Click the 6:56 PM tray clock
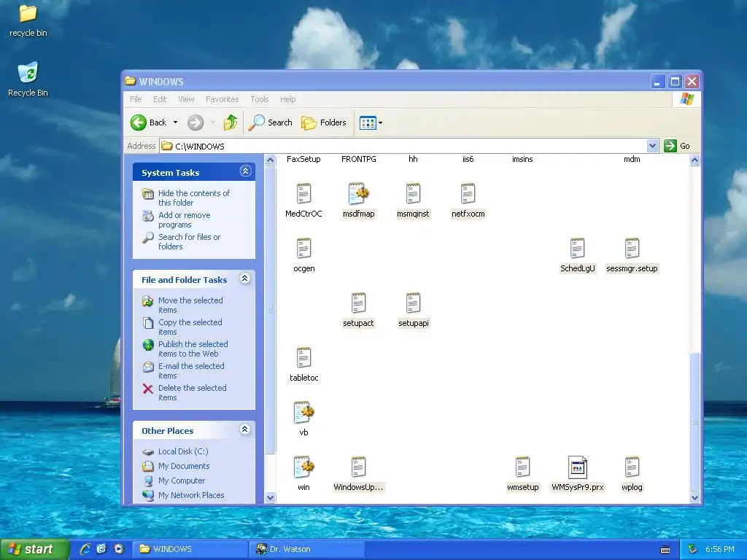This screenshot has height=560, width=747. point(719,549)
